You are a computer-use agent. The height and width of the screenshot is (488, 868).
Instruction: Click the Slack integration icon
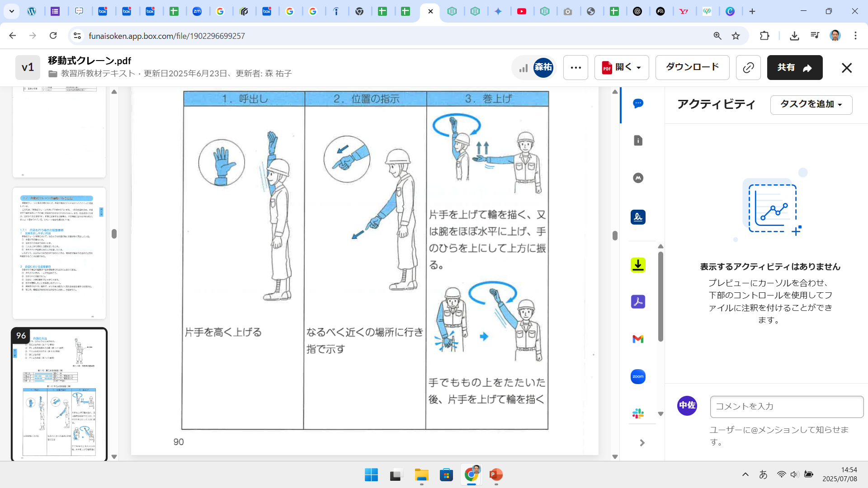638,413
